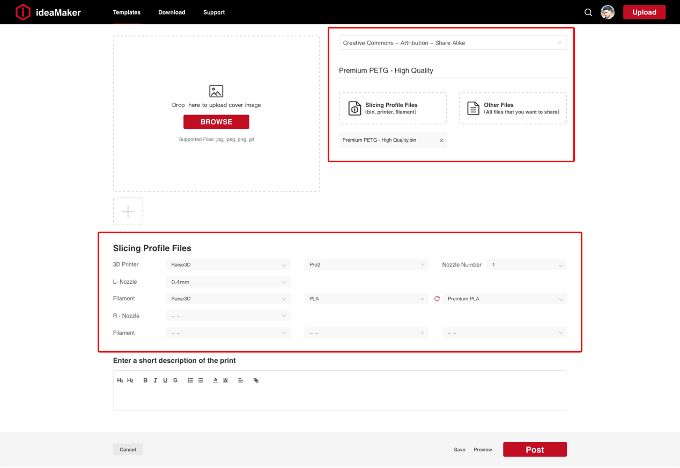Click the Slicing Profile Files document icon
The height and width of the screenshot is (468, 680).
(354, 108)
